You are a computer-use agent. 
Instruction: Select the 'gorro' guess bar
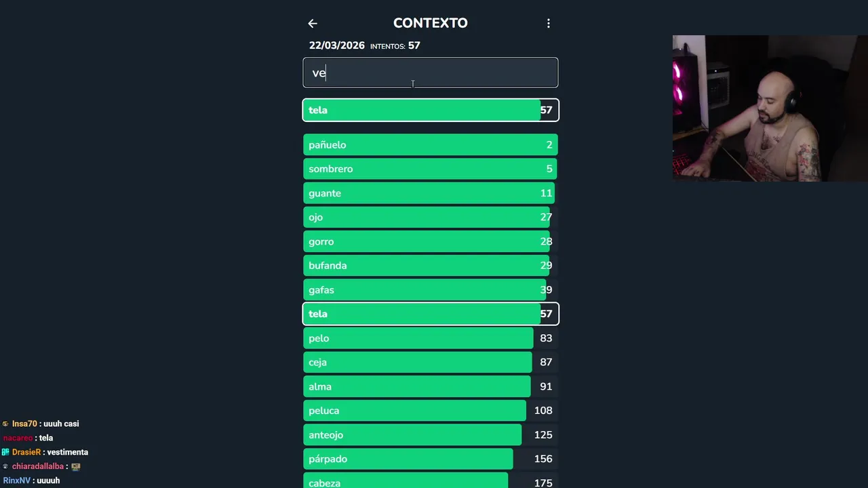[x=431, y=241]
